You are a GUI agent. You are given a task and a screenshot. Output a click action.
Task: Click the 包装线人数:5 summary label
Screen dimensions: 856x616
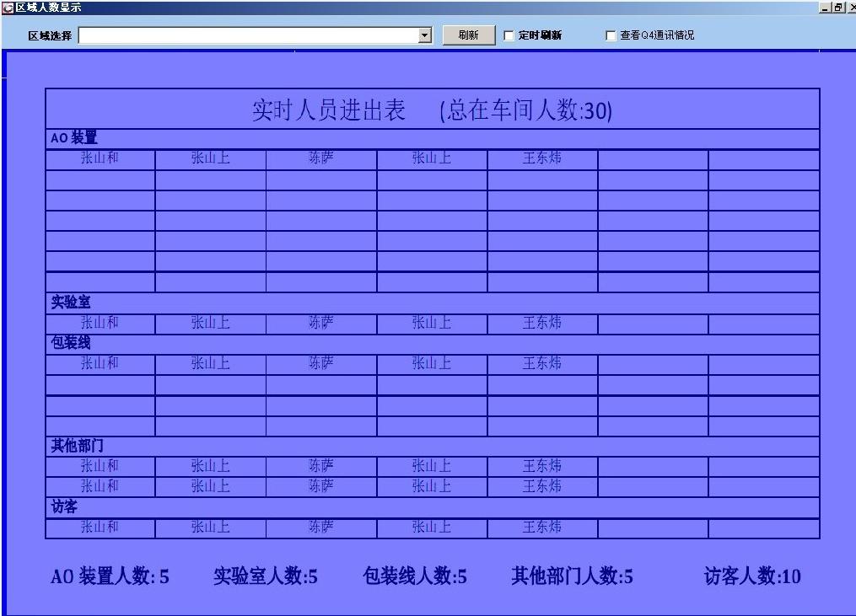415,576
